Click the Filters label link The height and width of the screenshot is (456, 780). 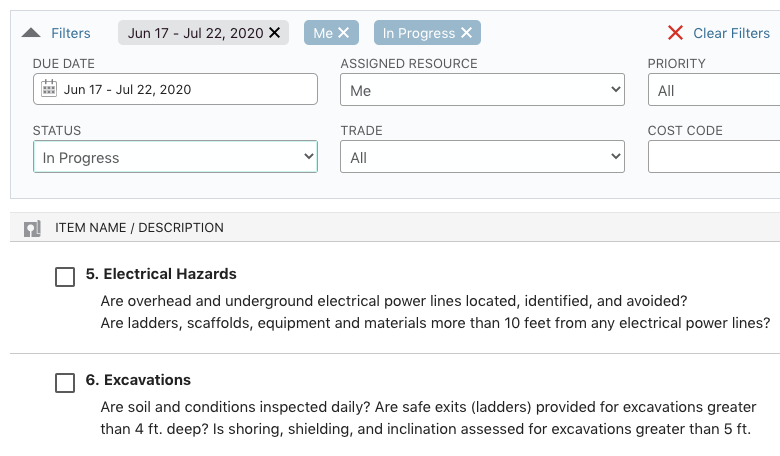tap(71, 33)
